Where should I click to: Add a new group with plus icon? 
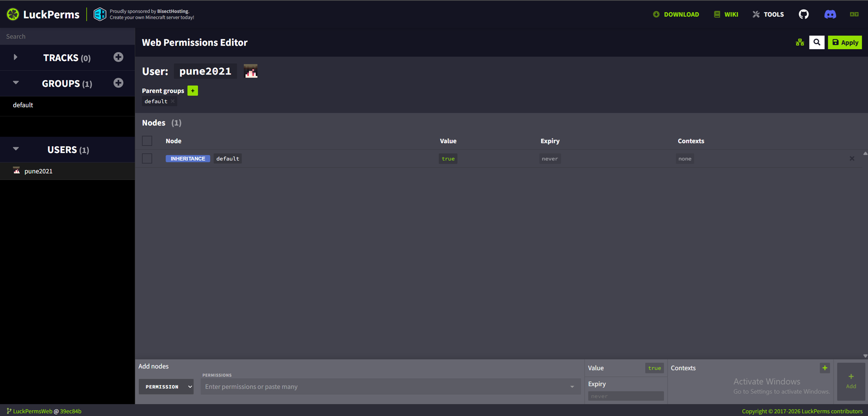click(118, 83)
